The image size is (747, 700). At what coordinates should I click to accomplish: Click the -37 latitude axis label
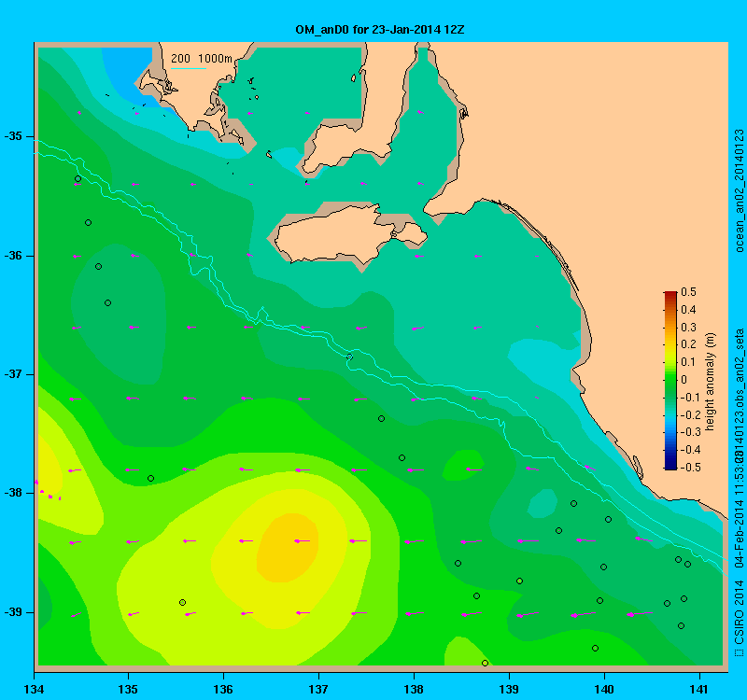[x=13, y=374]
